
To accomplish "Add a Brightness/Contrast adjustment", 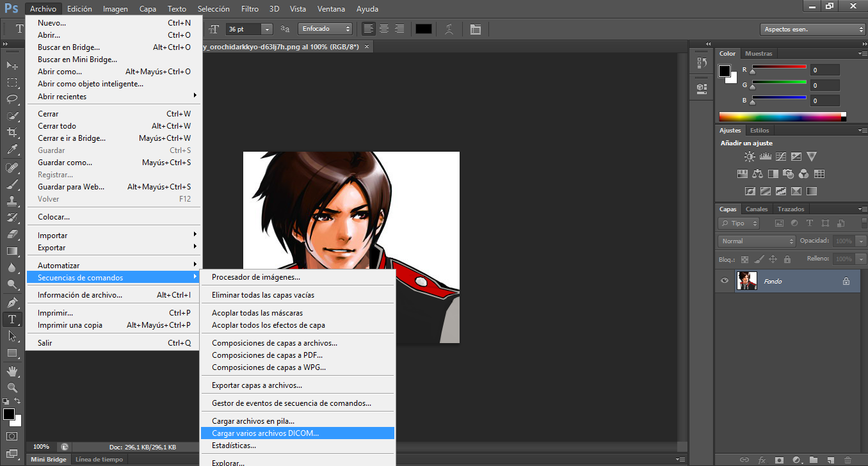I will 750,156.
